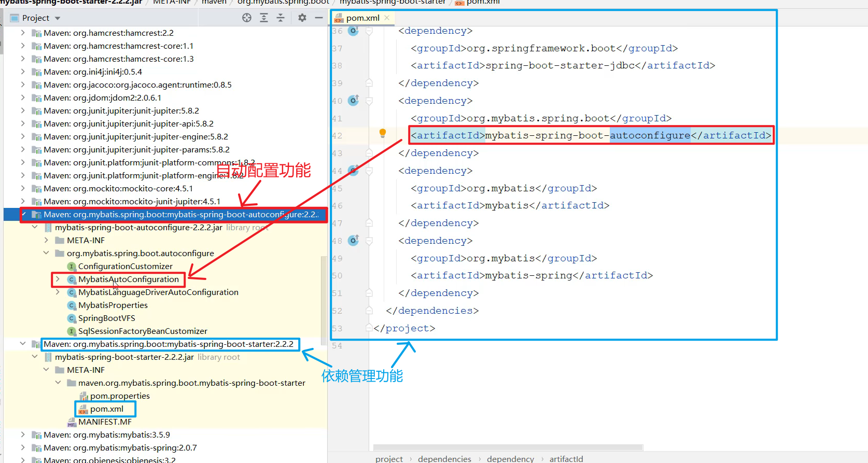Click the gutter dependency icon on line 40
This screenshot has height=463, width=868.
[354, 101]
